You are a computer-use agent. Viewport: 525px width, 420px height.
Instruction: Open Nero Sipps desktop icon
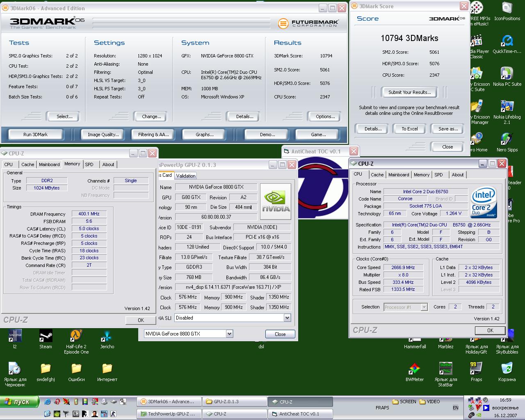pyautogui.click(x=507, y=142)
